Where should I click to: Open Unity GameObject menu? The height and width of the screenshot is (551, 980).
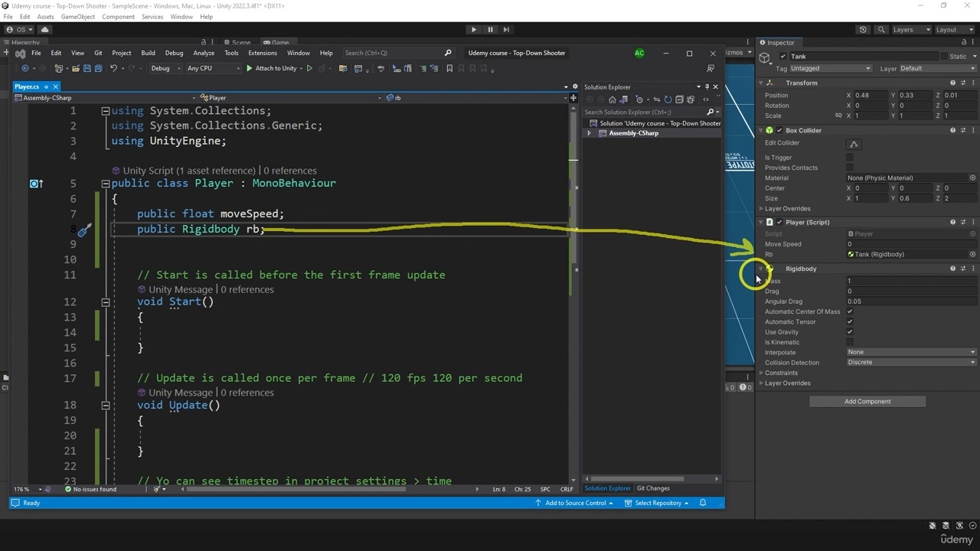tap(78, 17)
